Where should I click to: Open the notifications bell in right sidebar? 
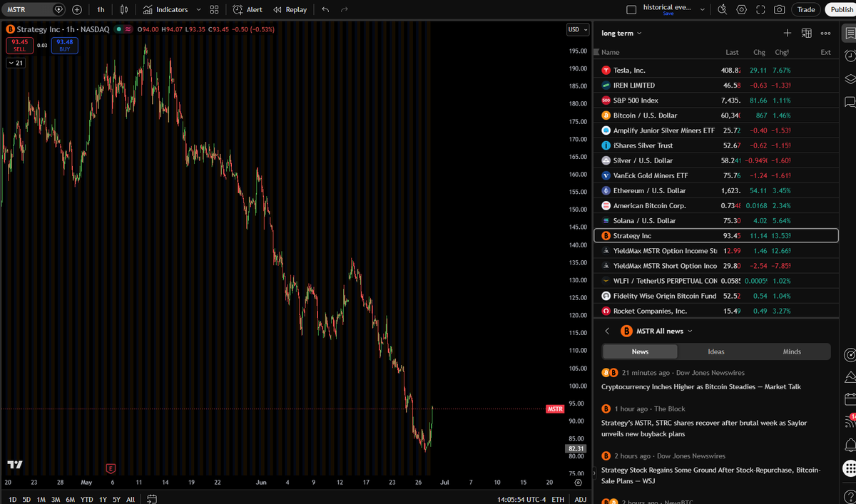point(849,445)
